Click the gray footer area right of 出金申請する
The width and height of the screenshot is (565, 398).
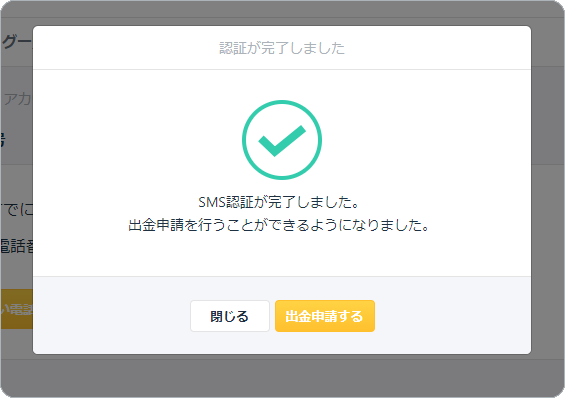tap(453, 316)
